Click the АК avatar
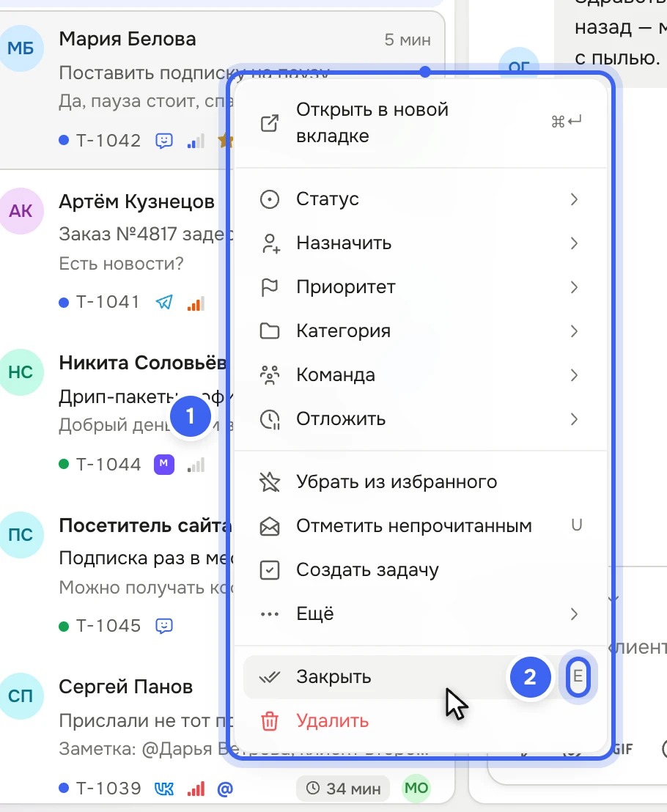667x812 pixels. click(x=21, y=211)
